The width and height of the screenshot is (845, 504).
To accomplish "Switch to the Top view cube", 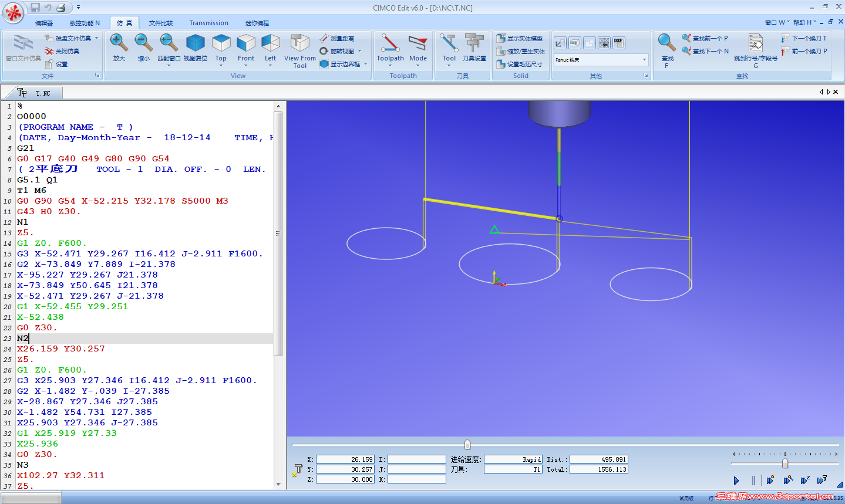I will coord(221,48).
